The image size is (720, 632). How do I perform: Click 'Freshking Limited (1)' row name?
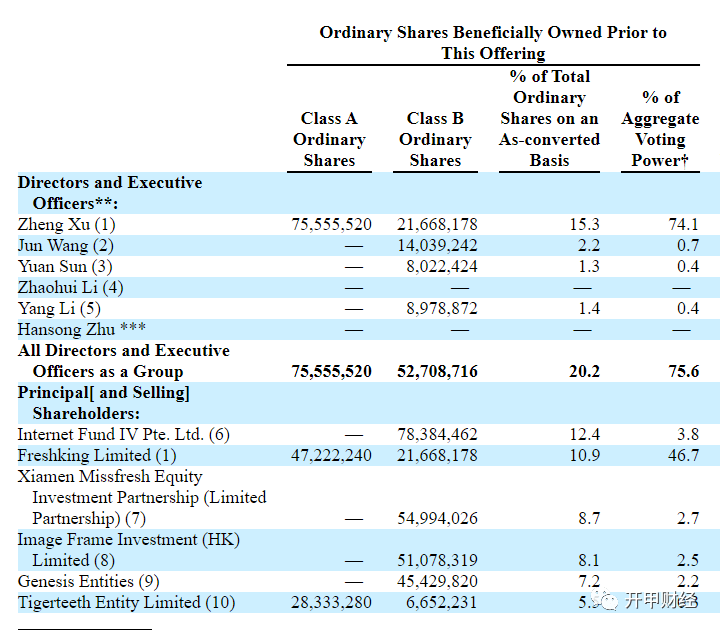coord(97,456)
